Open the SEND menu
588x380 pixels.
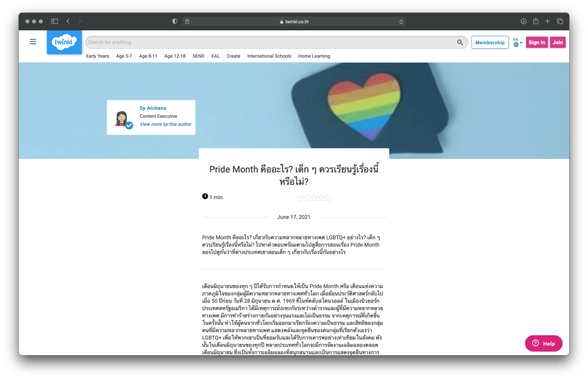[x=198, y=56]
